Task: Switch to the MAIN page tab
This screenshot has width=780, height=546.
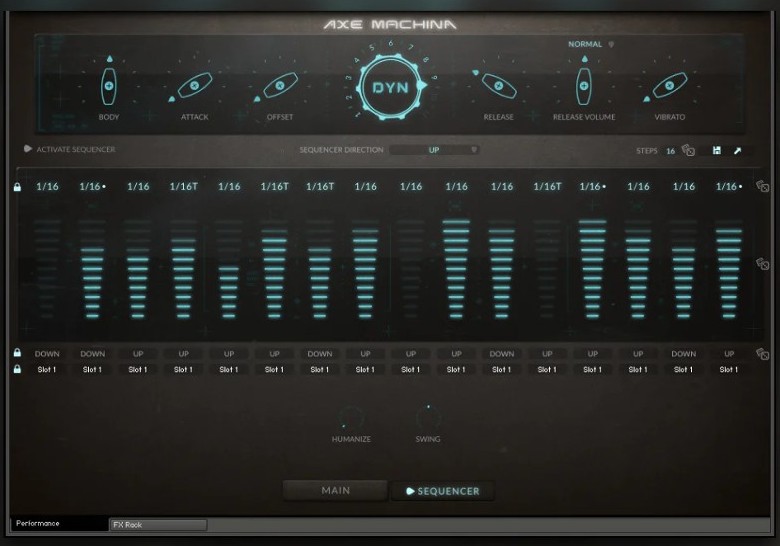Action: click(x=336, y=490)
